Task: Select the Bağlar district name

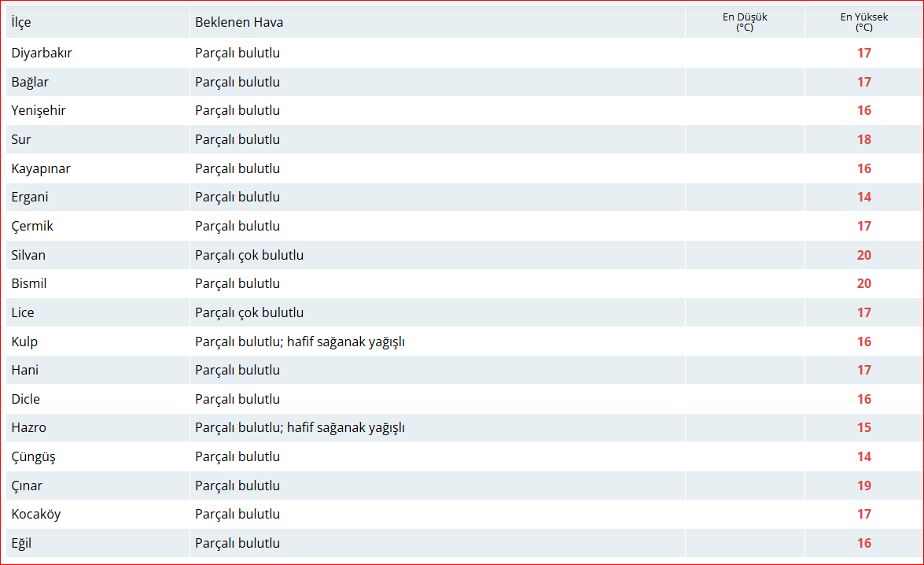Action: point(30,82)
